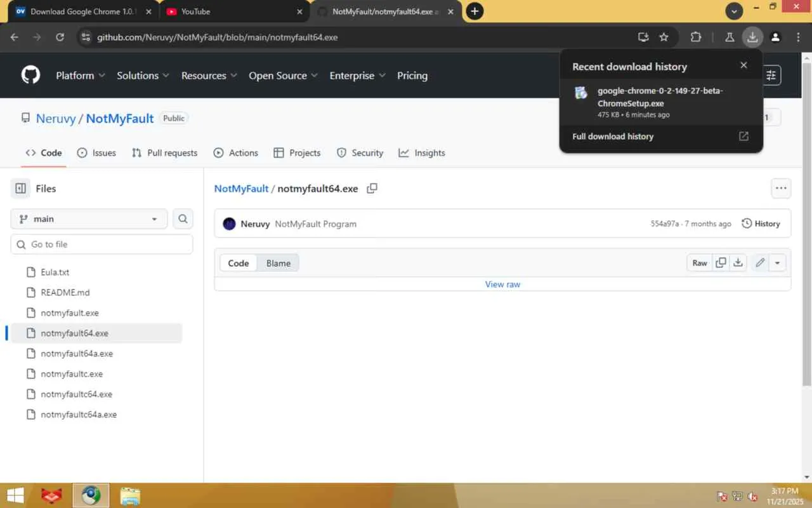
Task: Open the full download history
Action: point(661,137)
